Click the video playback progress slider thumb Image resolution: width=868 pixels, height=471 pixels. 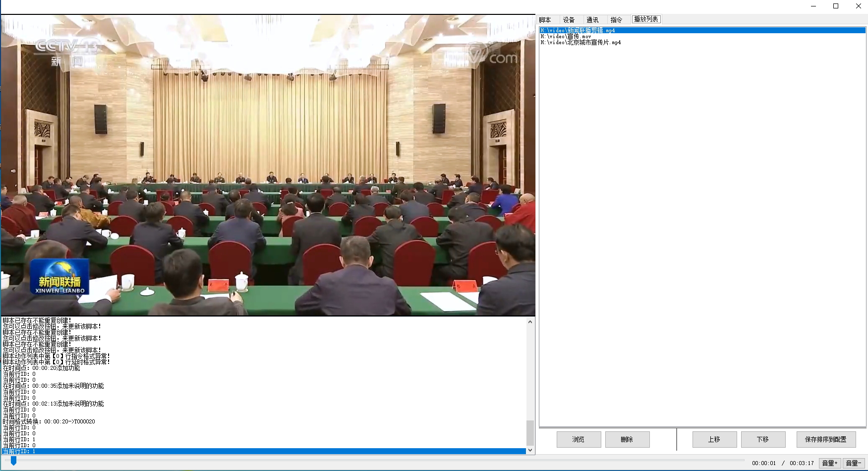(14, 461)
